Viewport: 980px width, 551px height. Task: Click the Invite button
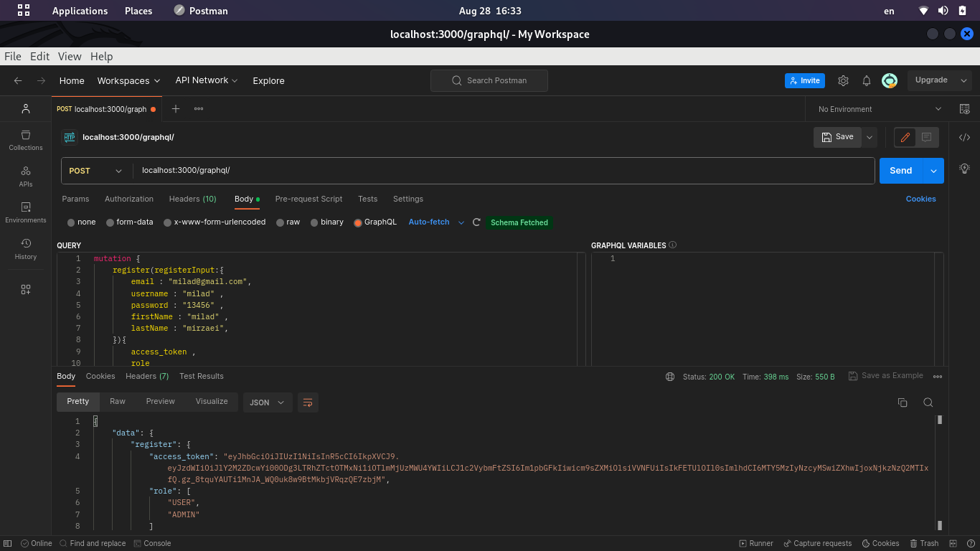click(805, 80)
